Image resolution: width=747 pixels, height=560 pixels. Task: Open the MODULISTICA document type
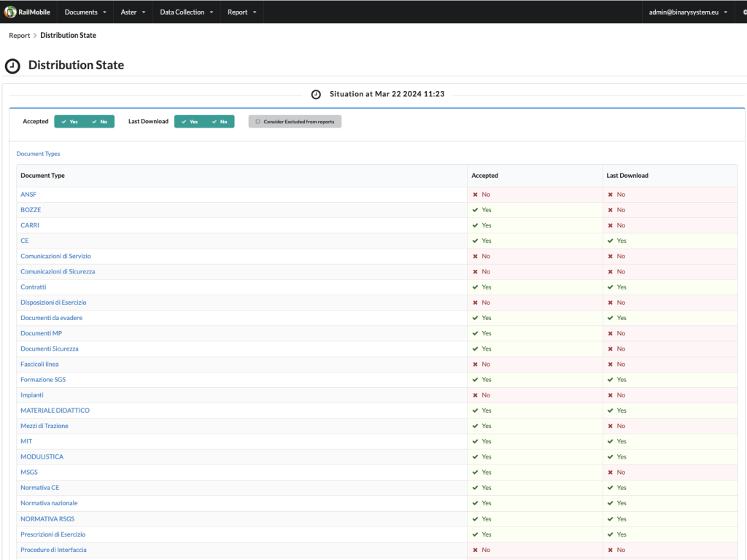click(42, 456)
